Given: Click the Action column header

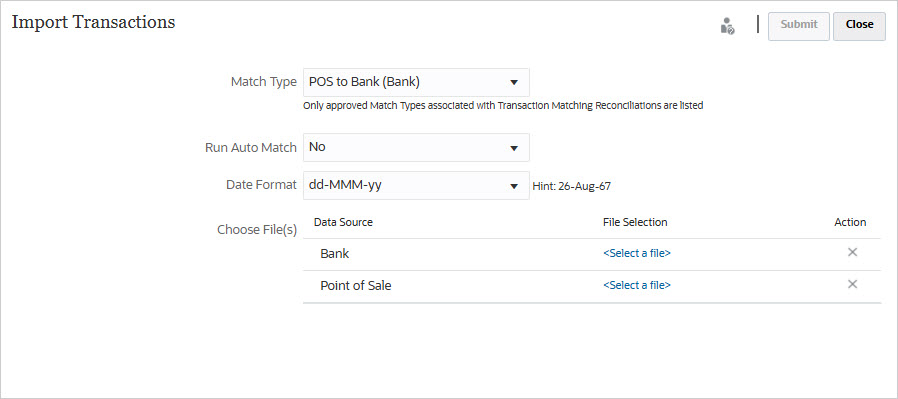Looking at the screenshot, I should pos(850,222).
